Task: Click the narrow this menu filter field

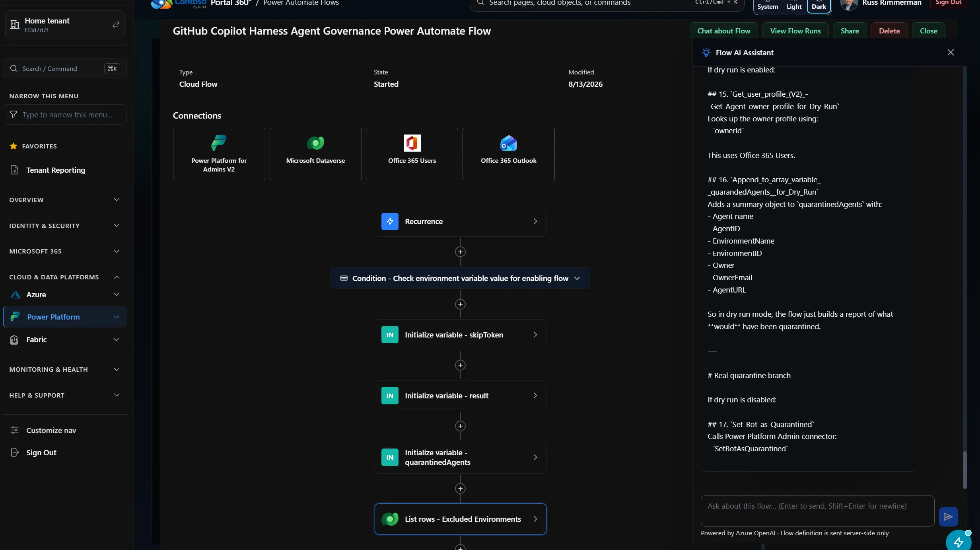Action: coord(65,115)
